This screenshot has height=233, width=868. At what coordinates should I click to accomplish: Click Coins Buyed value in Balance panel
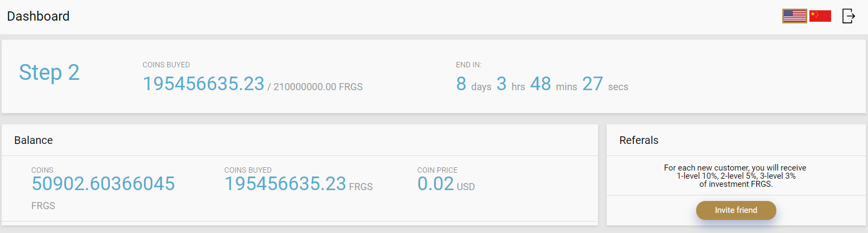285,184
